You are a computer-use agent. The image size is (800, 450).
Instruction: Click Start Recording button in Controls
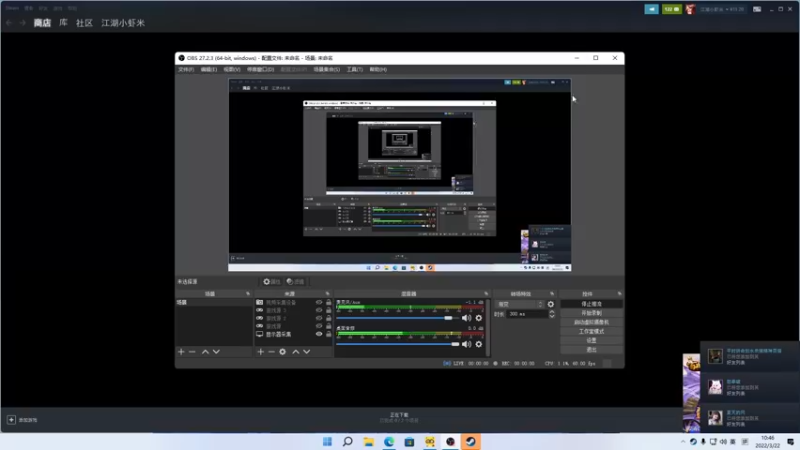pos(591,313)
